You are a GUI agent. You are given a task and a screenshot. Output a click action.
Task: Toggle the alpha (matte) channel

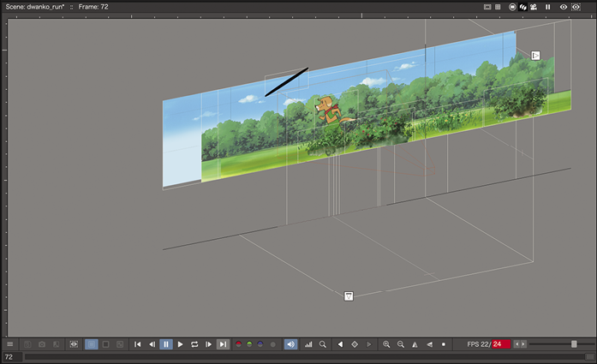[x=272, y=344]
